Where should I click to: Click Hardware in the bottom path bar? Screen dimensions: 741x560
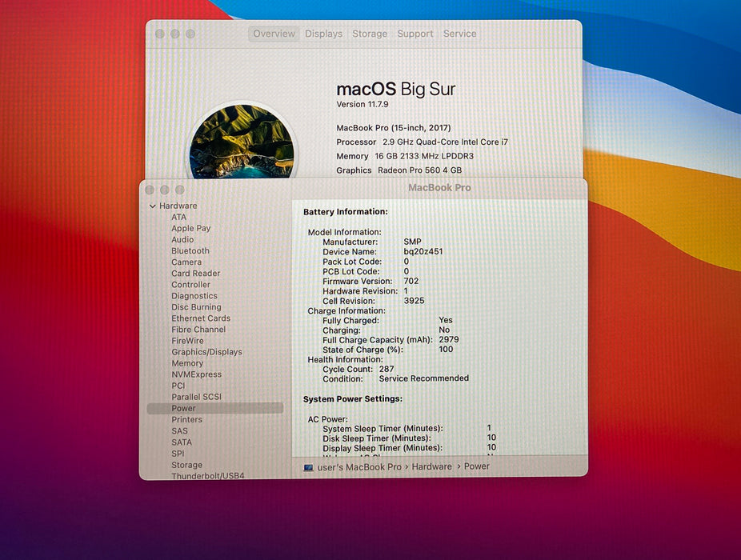[431, 466]
